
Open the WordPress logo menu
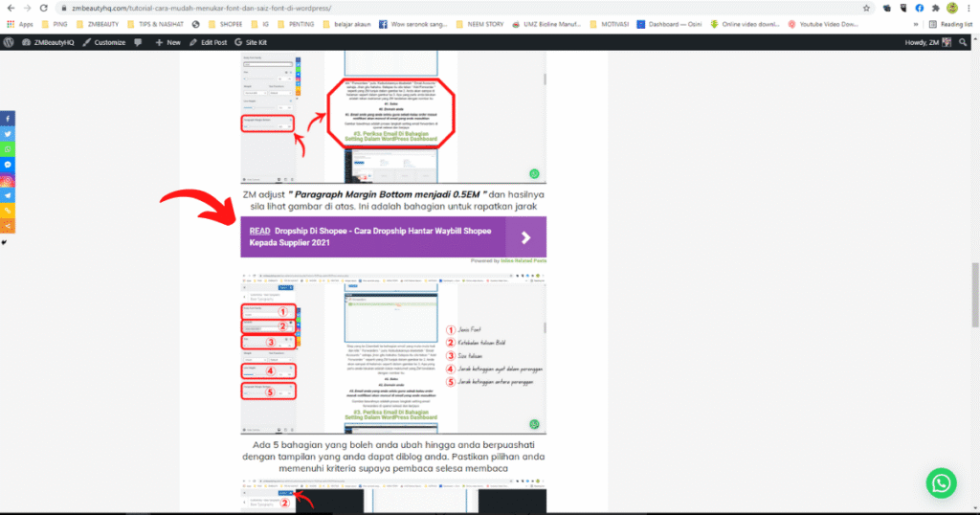(8, 42)
